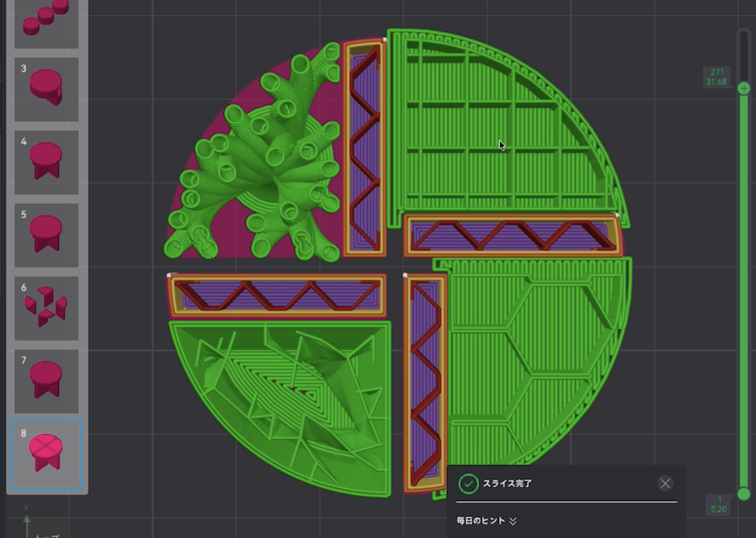
Task: Expand the daily tips chevron
Action: (513, 520)
